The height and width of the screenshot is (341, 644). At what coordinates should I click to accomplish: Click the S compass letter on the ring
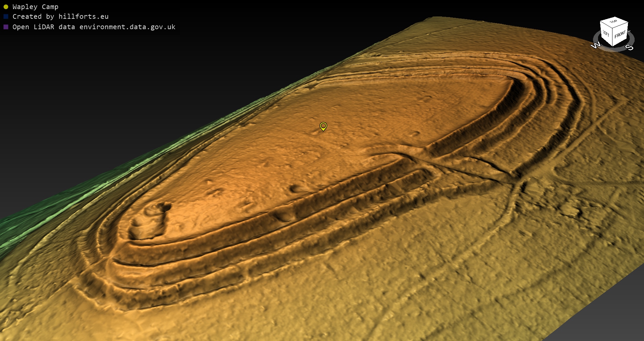630,48
